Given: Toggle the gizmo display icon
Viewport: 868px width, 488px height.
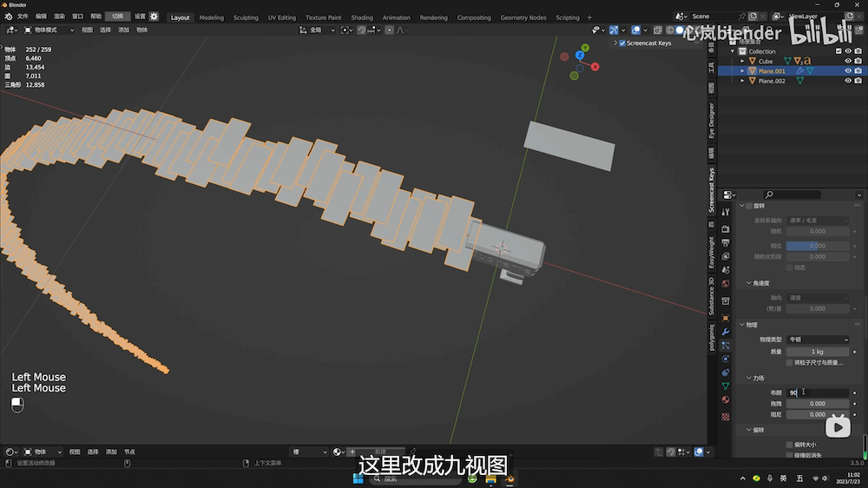Looking at the screenshot, I should click(x=614, y=30).
